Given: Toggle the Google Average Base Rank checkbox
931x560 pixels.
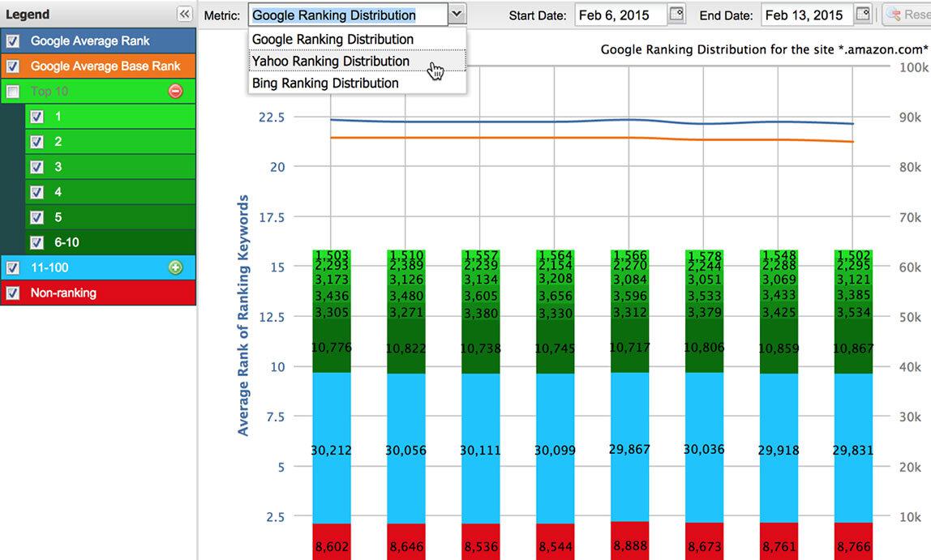Looking at the screenshot, I should coord(11,65).
